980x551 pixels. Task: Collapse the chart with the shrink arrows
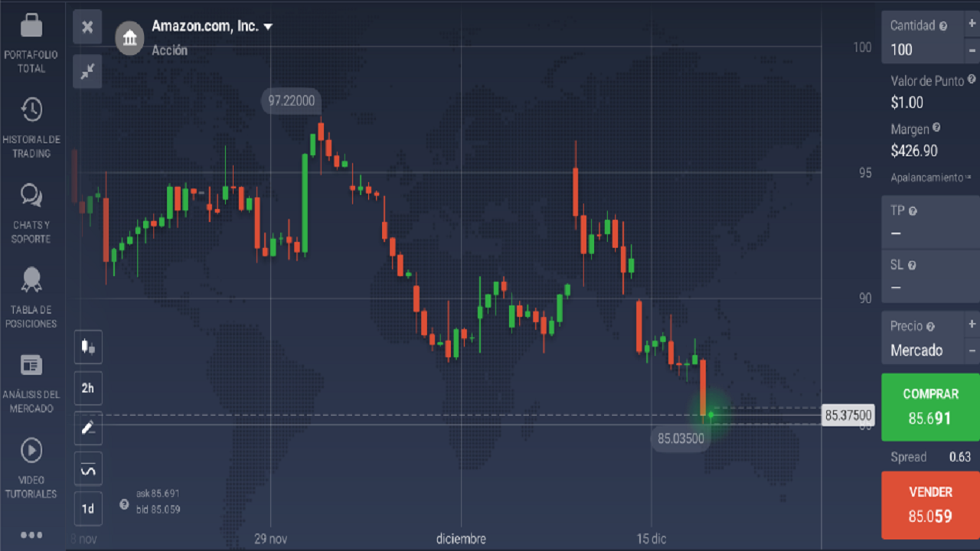click(x=87, y=71)
